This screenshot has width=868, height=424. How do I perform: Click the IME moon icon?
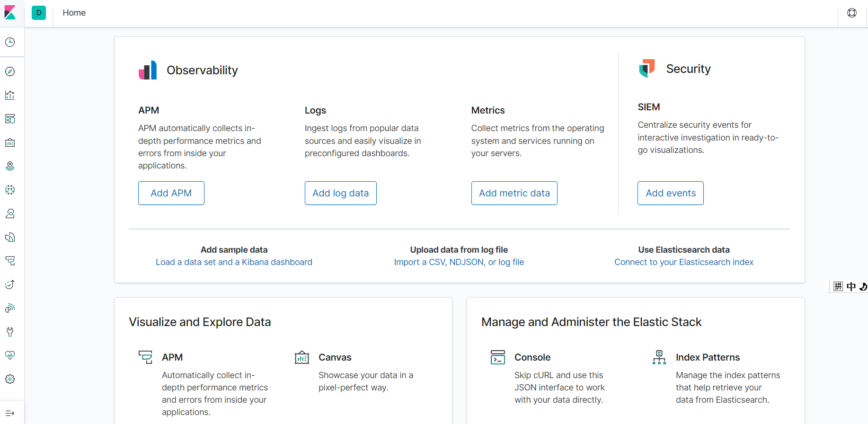point(863,286)
